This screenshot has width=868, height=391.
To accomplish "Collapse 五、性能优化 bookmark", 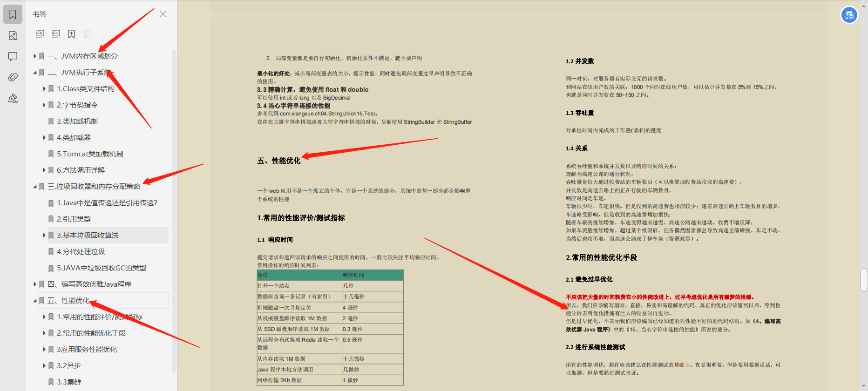I will pos(35,301).
